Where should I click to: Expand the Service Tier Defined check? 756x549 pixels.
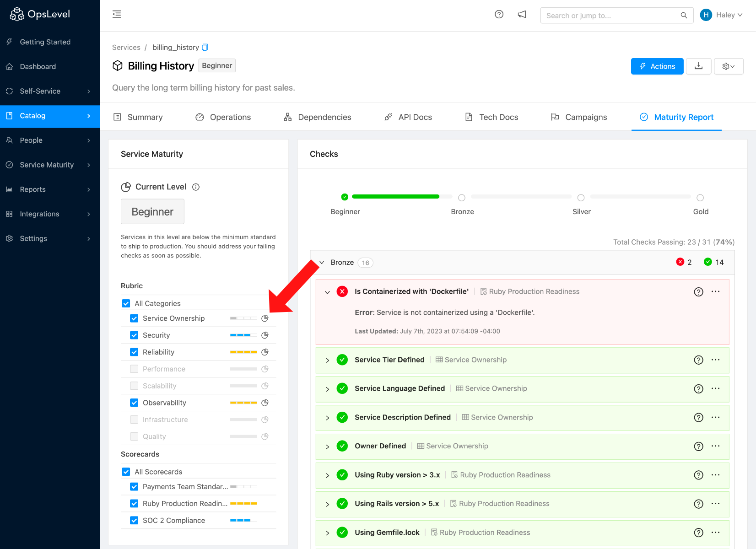327,361
